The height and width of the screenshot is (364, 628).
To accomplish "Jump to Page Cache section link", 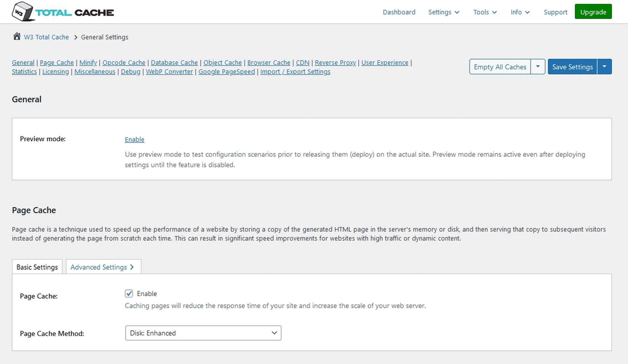I will pyautogui.click(x=57, y=62).
